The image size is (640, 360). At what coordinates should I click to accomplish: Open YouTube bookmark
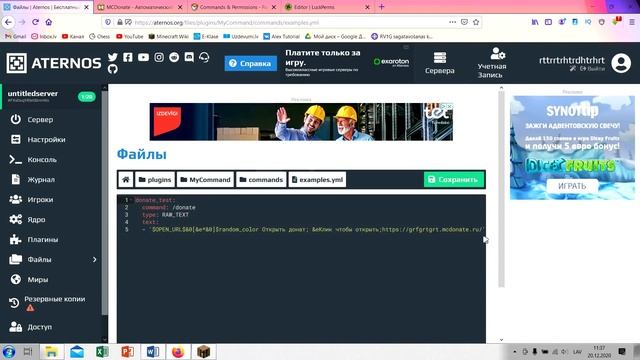[130, 36]
